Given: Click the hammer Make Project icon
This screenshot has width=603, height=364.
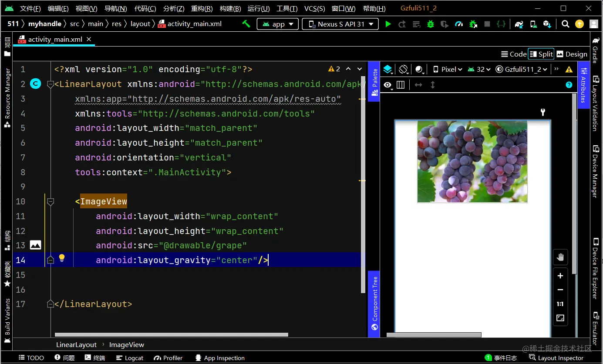Looking at the screenshot, I should pyautogui.click(x=246, y=24).
